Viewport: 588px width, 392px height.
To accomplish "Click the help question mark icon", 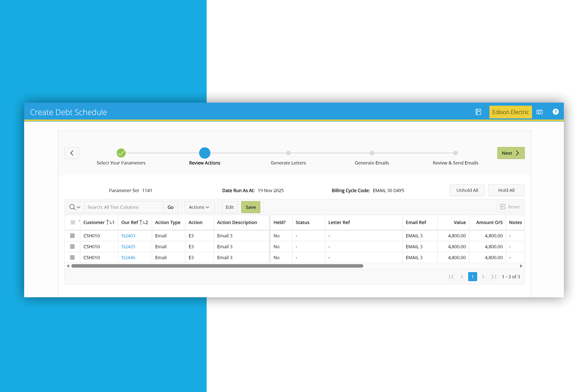I will coord(555,112).
